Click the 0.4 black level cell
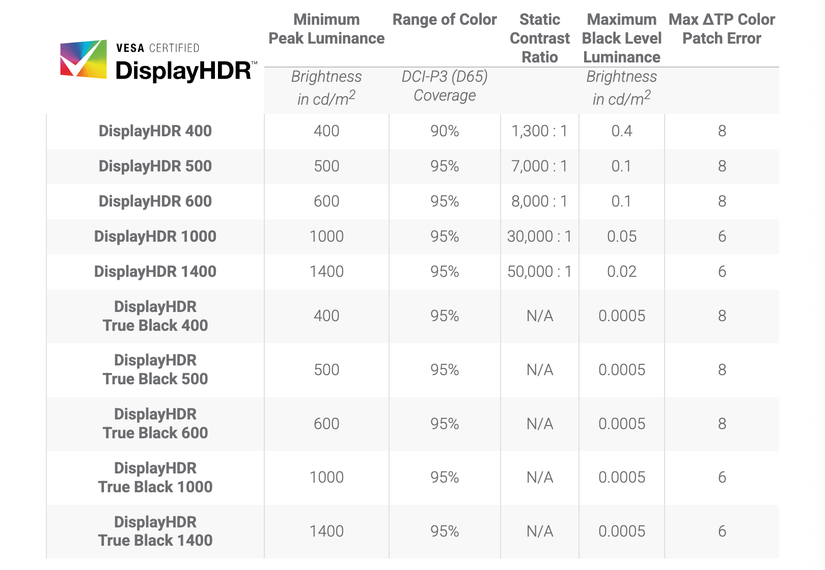The height and width of the screenshot is (570, 825). (621, 131)
